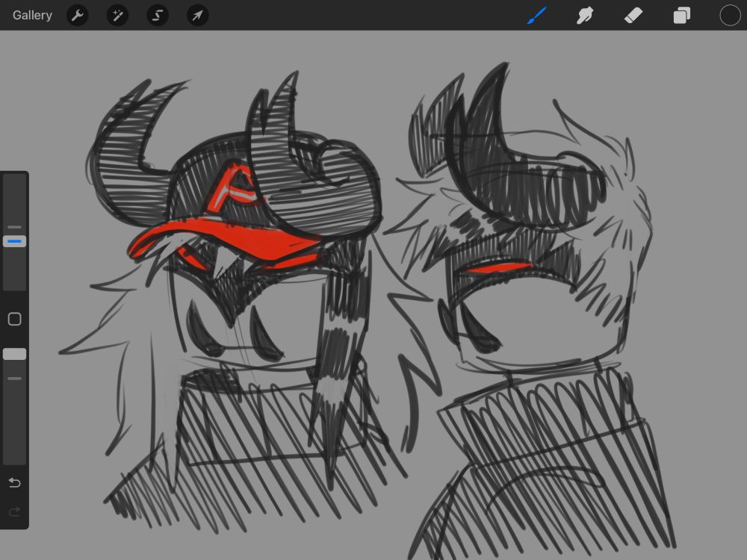Redo the last undone stroke

[15, 512]
